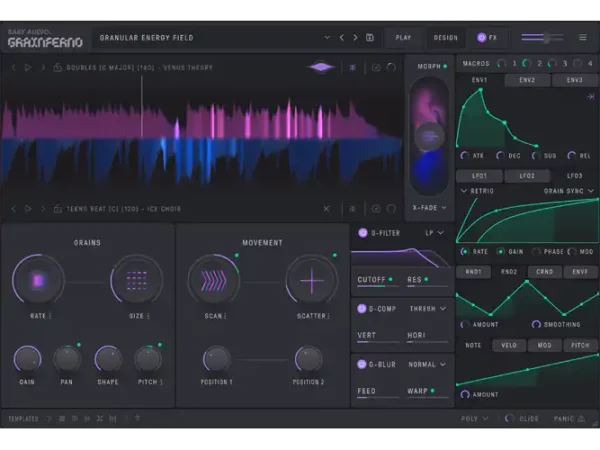Screen dimensions: 600x450
Task: Adjust the master volume slider
Action: pyautogui.click(x=543, y=38)
